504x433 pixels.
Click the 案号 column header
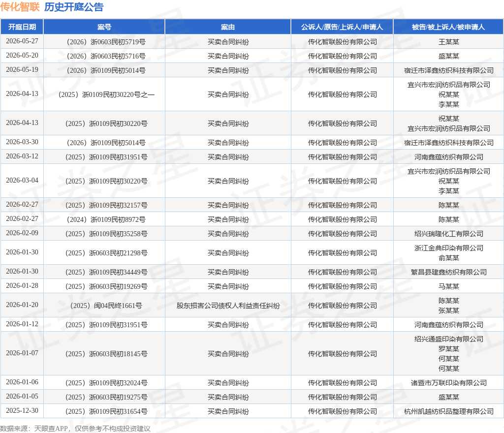(104, 27)
